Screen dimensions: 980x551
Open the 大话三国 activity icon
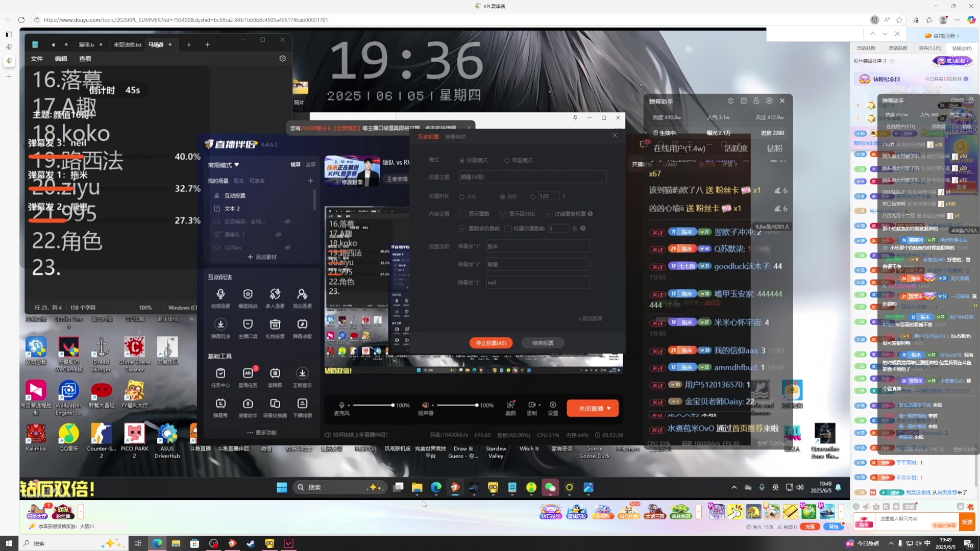(x=655, y=511)
